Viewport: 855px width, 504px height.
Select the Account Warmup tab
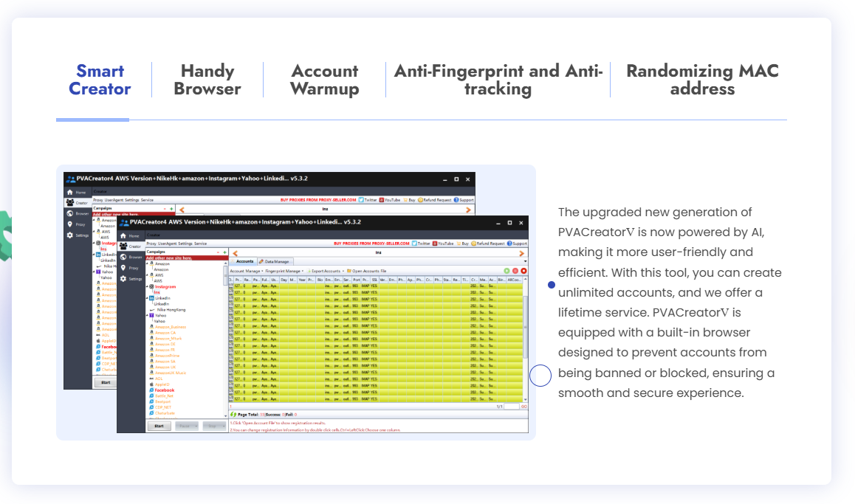[324, 80]
